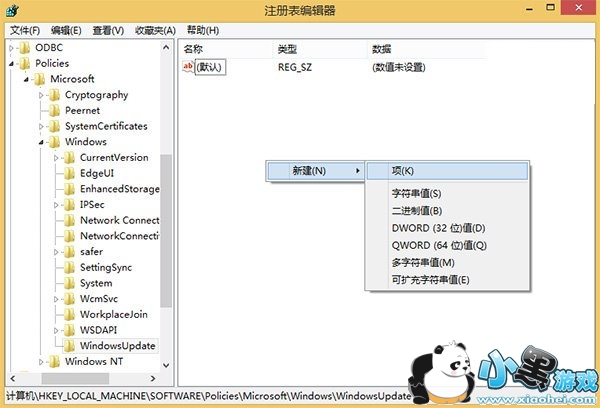Click the Registry Editor title bar icon
Screen dimensions: 600x408
click(12, 10)
